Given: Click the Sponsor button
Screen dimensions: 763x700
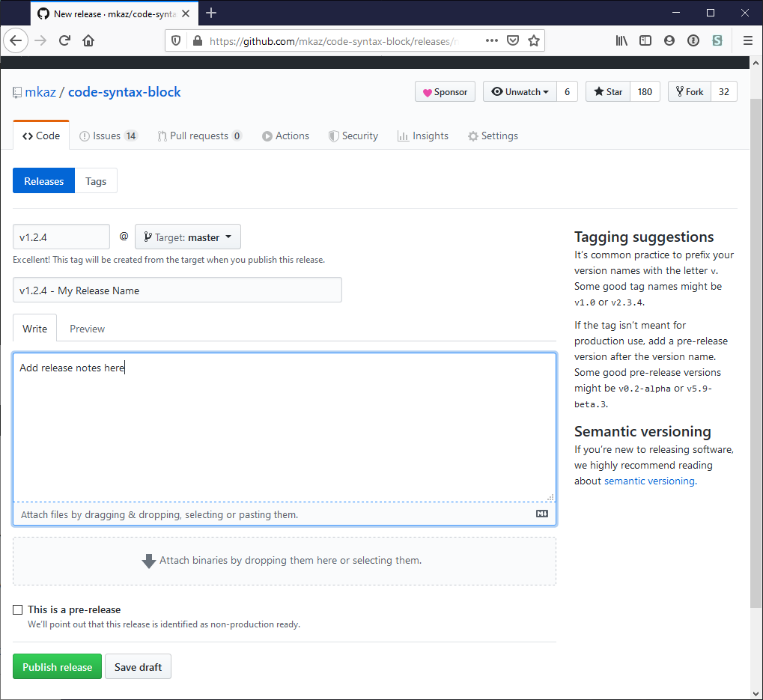Looking at the screenshot, I should tap(446, 91).
